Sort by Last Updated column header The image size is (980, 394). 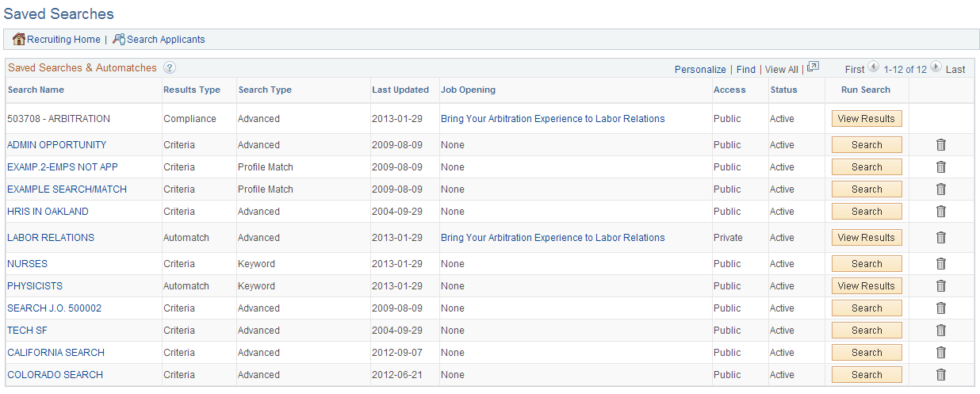coord(400,90)
